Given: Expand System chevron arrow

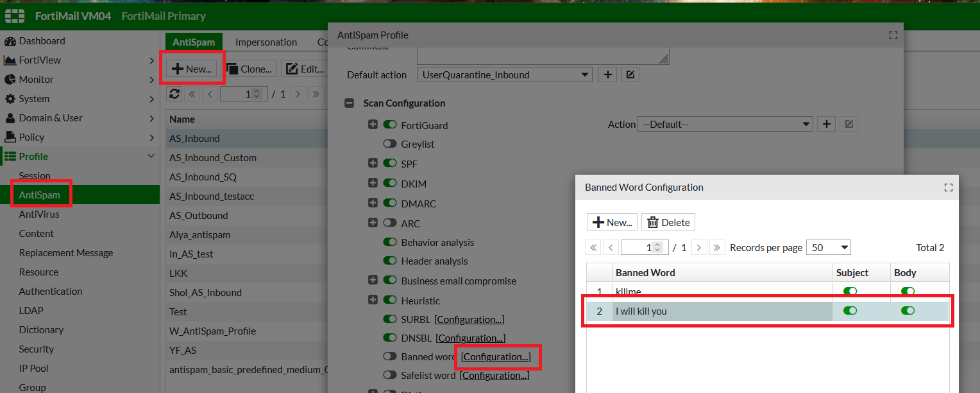Looking at the screenshot, I should (151, 99).
